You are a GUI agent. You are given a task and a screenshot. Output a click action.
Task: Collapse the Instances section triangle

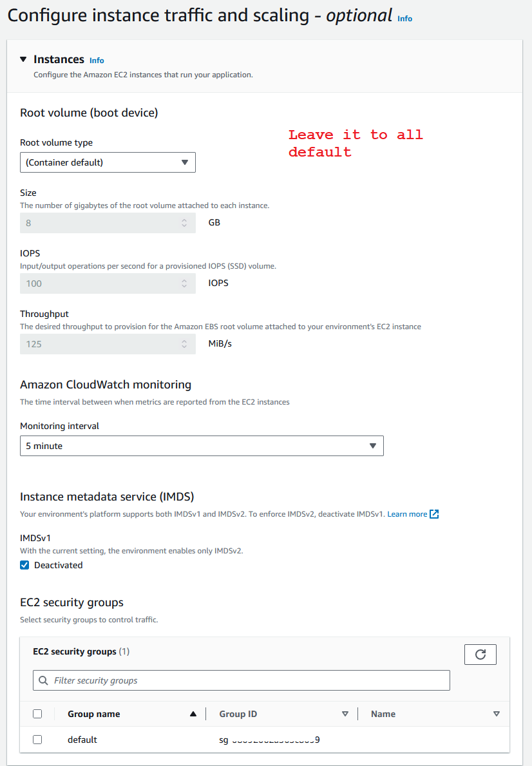coord(24,59)
